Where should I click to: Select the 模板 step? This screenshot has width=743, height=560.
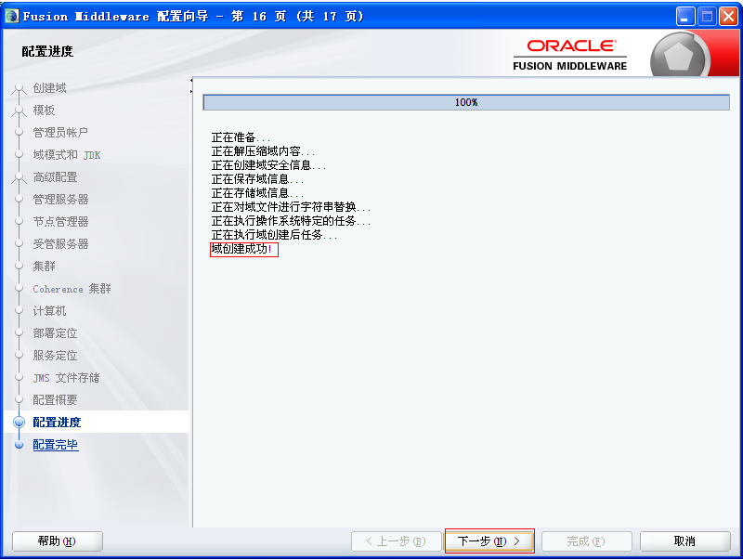(44, 110)
